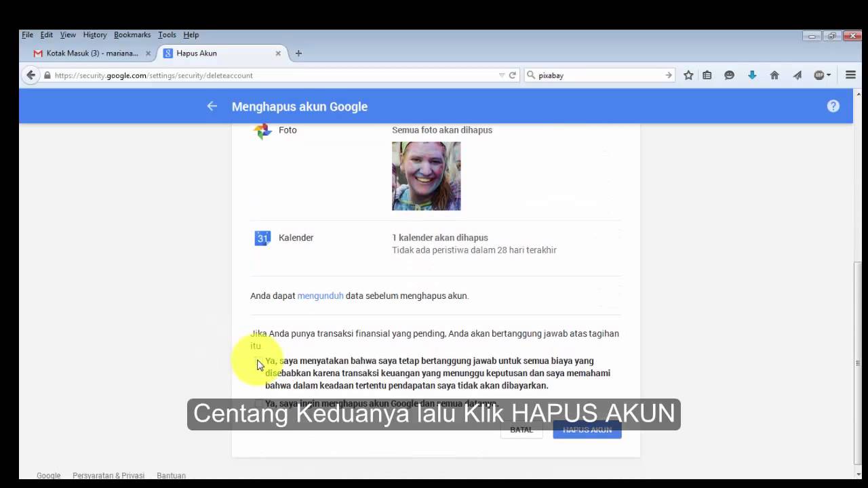Click the search go arrow next to pixabay

(669, 75)
